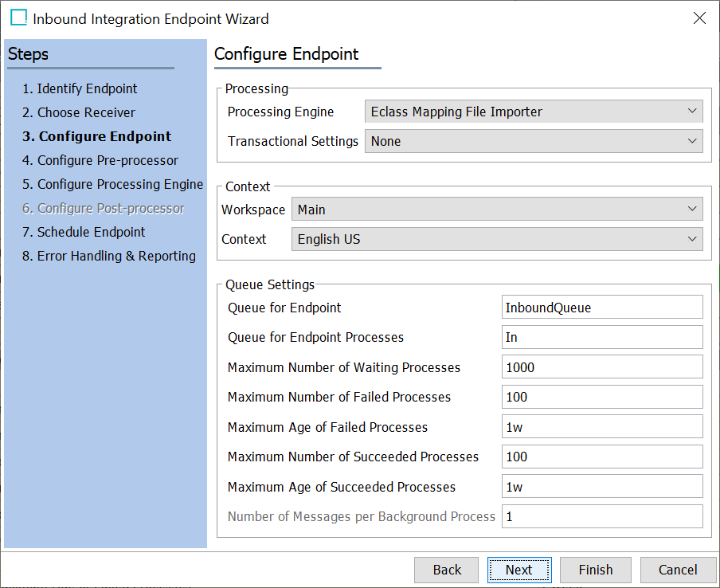
Task: Focus the Queue for Endpoint field
Action: [x=602, y=307]
